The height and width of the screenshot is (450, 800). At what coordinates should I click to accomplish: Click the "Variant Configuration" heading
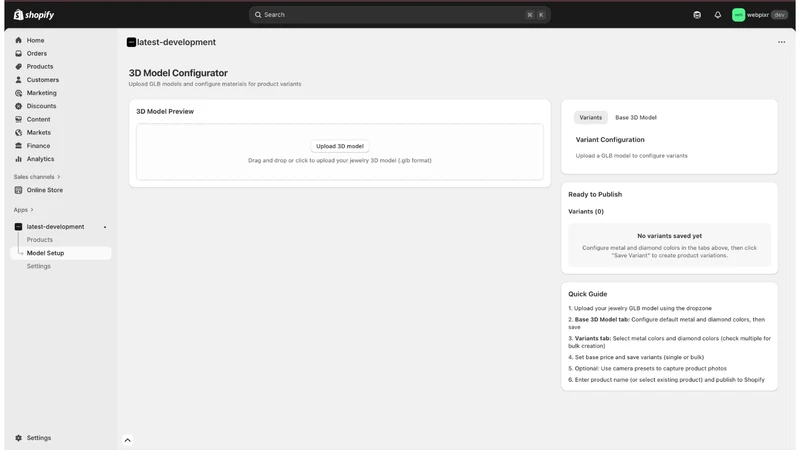(x=610, y=140)
